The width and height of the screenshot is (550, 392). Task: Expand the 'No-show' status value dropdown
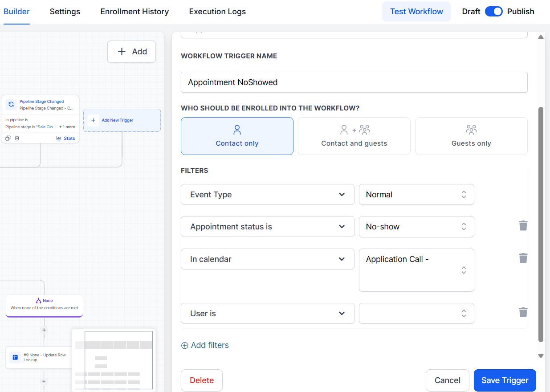416,227
